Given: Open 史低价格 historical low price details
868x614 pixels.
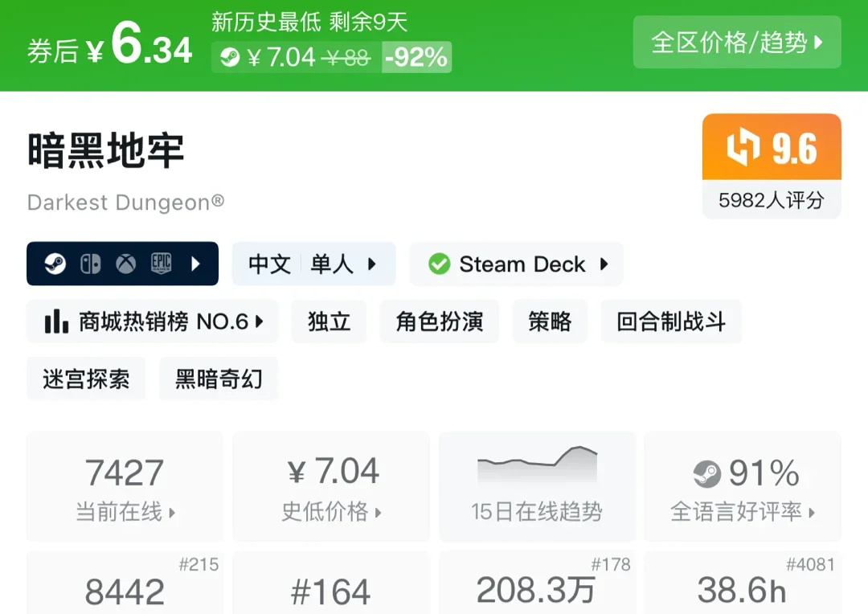Looking at the screenshot, I should [x=330, y=486].
